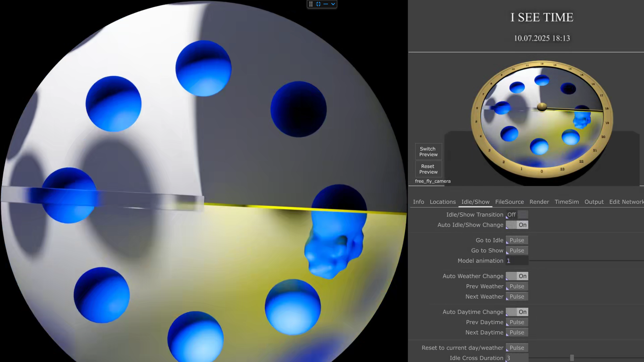Click the six-dot drag handle icon
Screen dimensions: 644x362
pyautogui.click(x=311, y=4)
